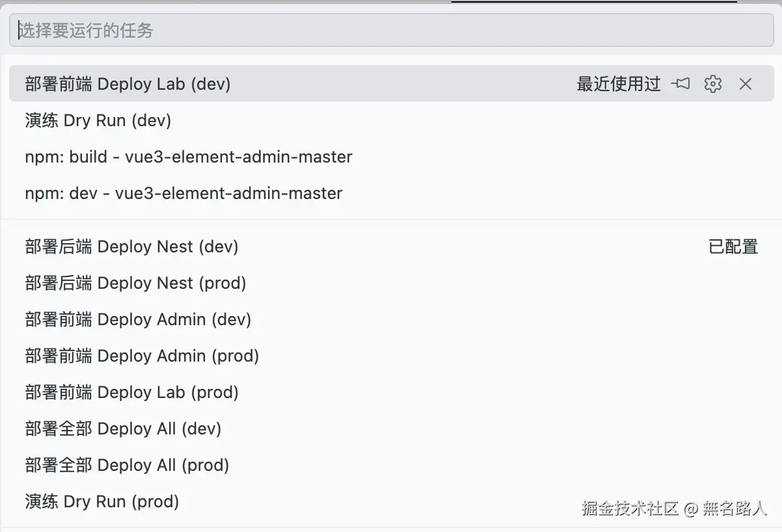Remove Deploy Lab (dev) from recently used
Viewport: 782px width, 532px height.
pyautogui.click(x=746, y=84)
